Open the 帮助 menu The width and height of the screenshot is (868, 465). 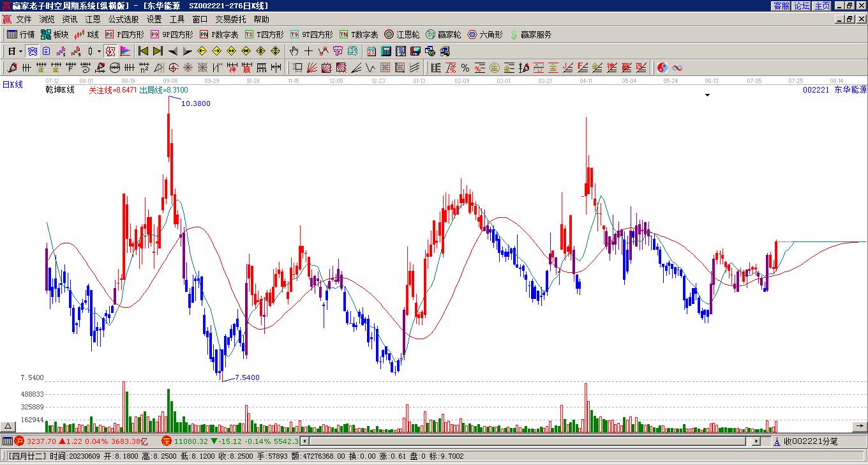point(262,19)
